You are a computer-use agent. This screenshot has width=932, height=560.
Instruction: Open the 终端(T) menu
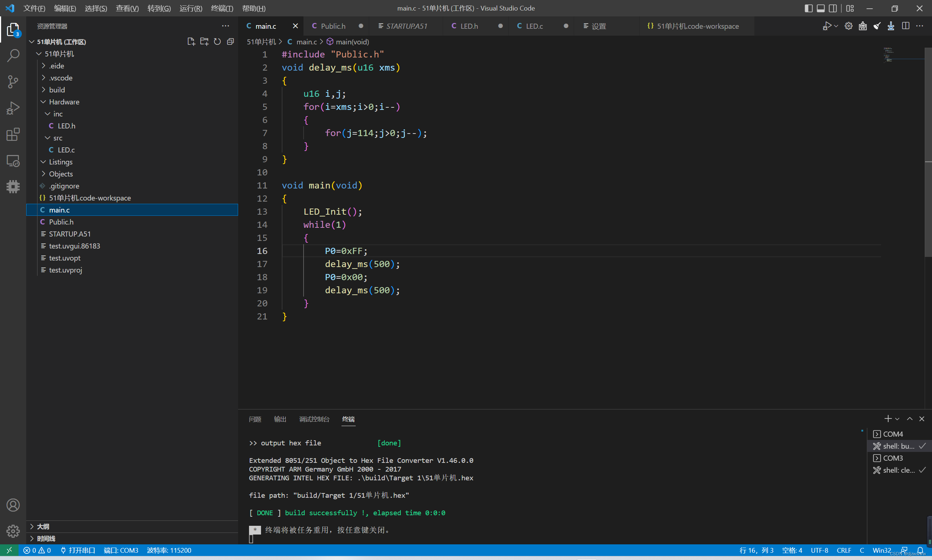(x=222, y=8)
